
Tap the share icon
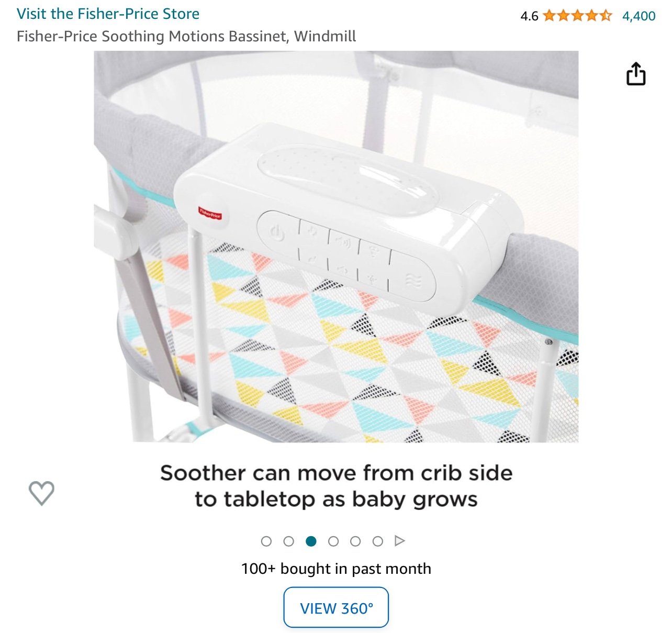636,73
